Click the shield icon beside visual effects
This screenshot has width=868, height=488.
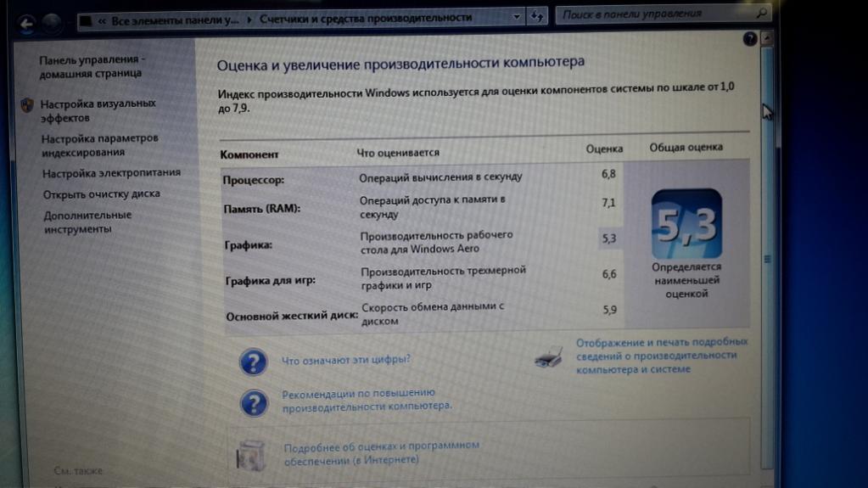(x=26, y=105)
